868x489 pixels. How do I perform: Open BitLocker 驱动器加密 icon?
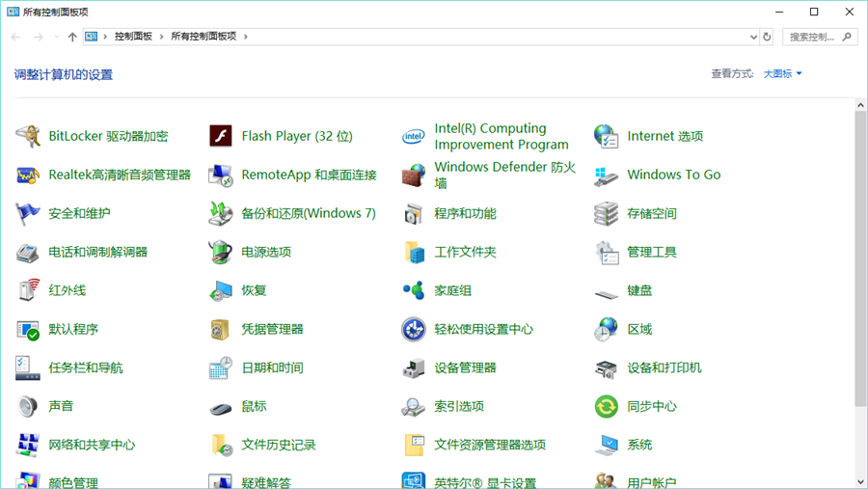tap(28, 136)
